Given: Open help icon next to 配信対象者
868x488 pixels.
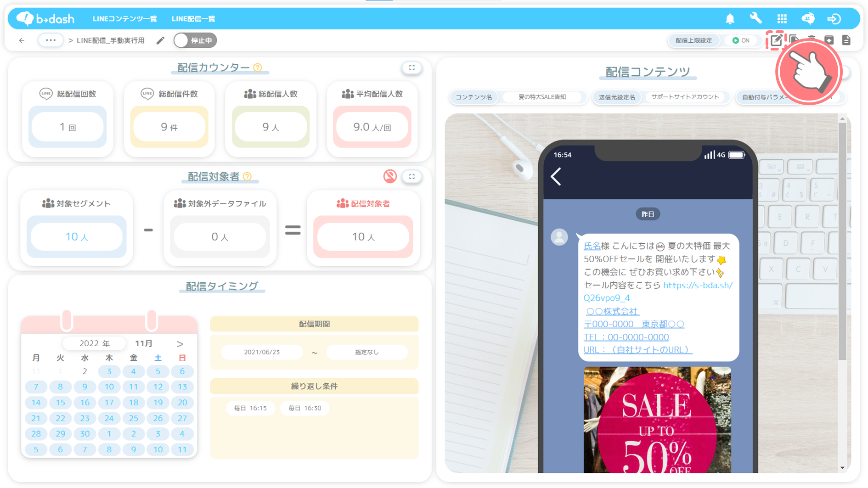Looking at the screenshot, I should (x=247, y=176).
